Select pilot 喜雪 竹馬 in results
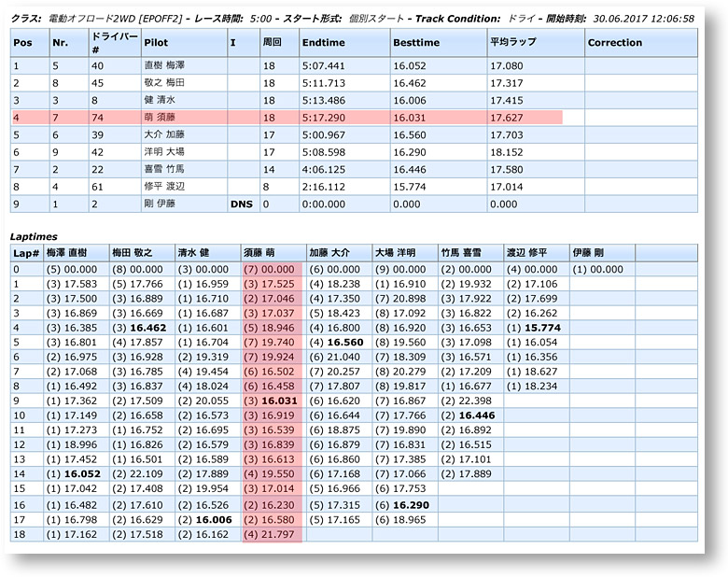 click(x=164, y=169)
